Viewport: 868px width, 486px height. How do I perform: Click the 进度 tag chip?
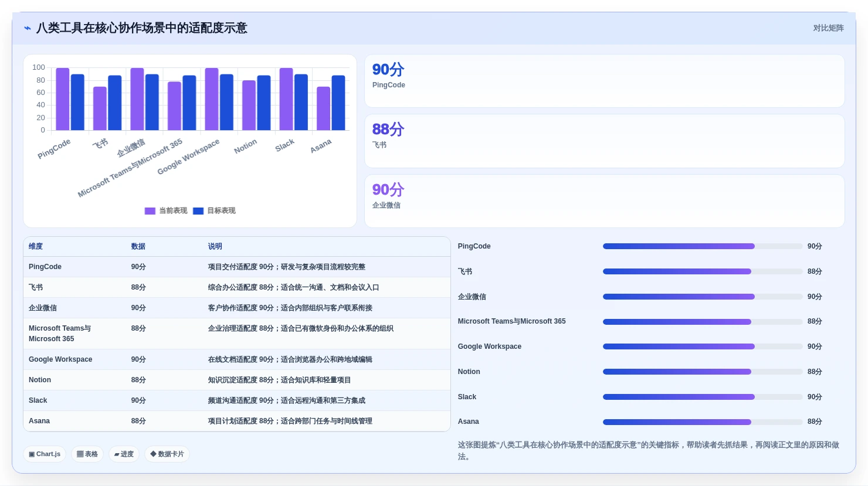(x=124, y=454)
